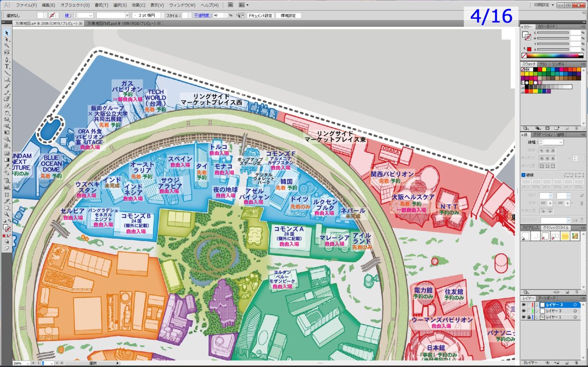The image size is (588, 367).
Task: Open 線幅 dropdown in Stroke panel
Action: 561,142
